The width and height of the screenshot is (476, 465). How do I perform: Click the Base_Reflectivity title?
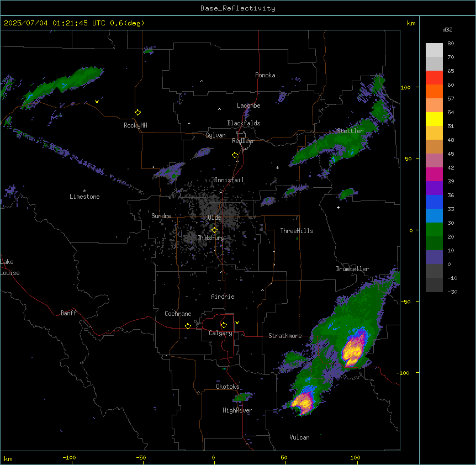pos(238,8)
